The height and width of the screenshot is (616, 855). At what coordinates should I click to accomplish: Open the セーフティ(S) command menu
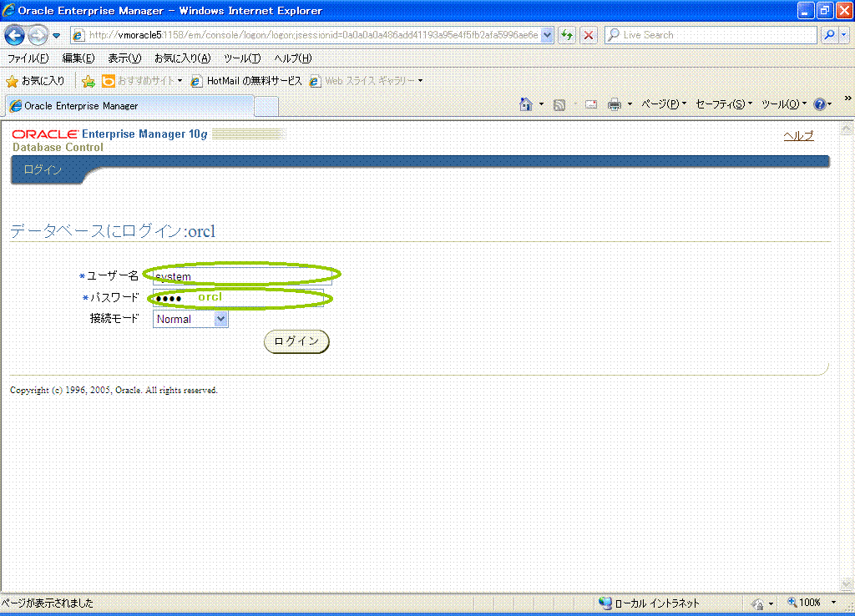pyautogui.click(x=724, y=104)
